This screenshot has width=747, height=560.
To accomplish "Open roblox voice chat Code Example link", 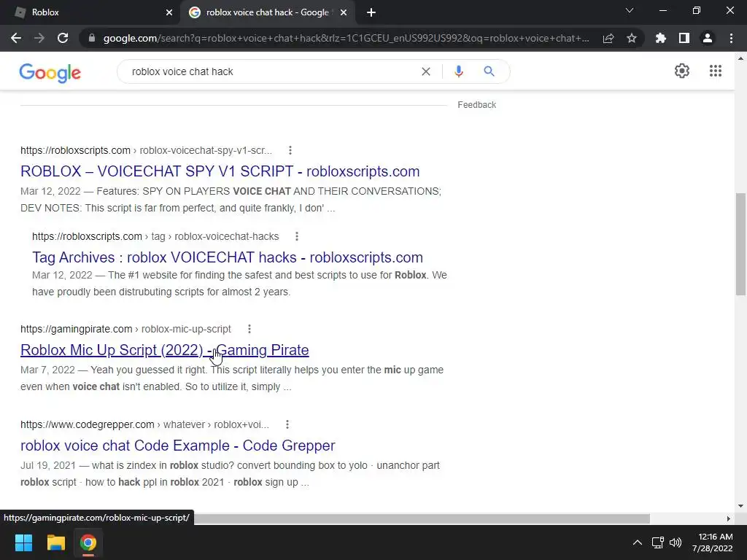I will point(178,446).
